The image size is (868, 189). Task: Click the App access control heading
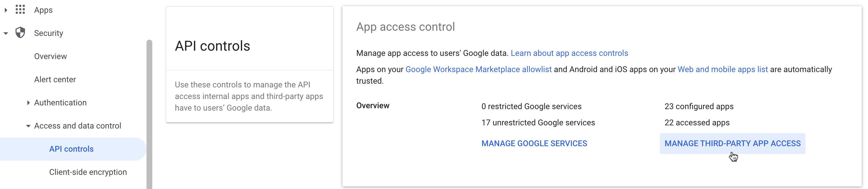[405, 27]
